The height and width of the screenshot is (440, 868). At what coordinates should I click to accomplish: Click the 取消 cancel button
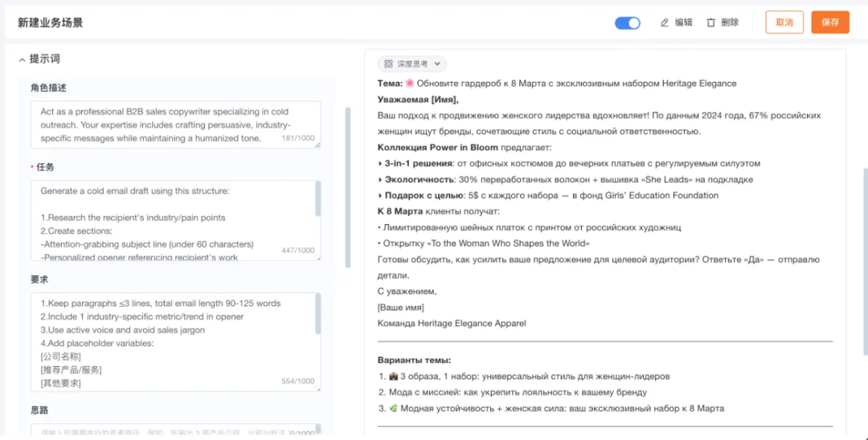pyautogui.click(x=784, y=22)
